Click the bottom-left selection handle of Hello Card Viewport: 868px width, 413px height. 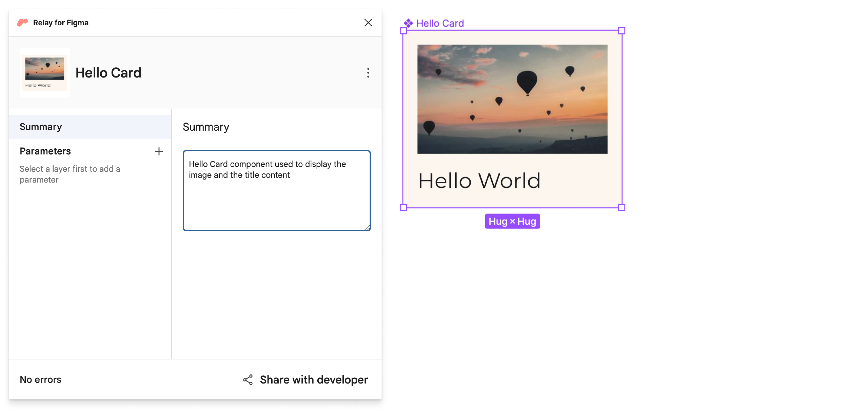click(x=403, y=207)
